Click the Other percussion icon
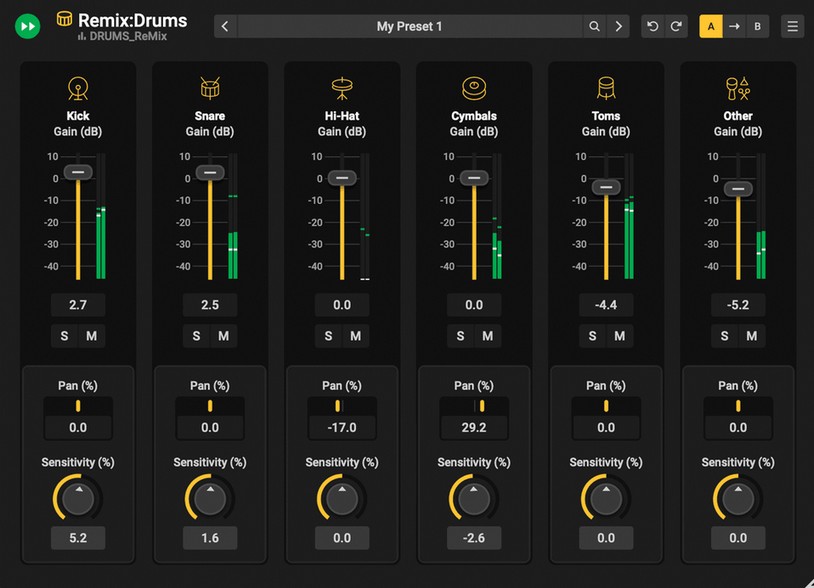This screenshot has width=814, height=588. tap(738, 88)
